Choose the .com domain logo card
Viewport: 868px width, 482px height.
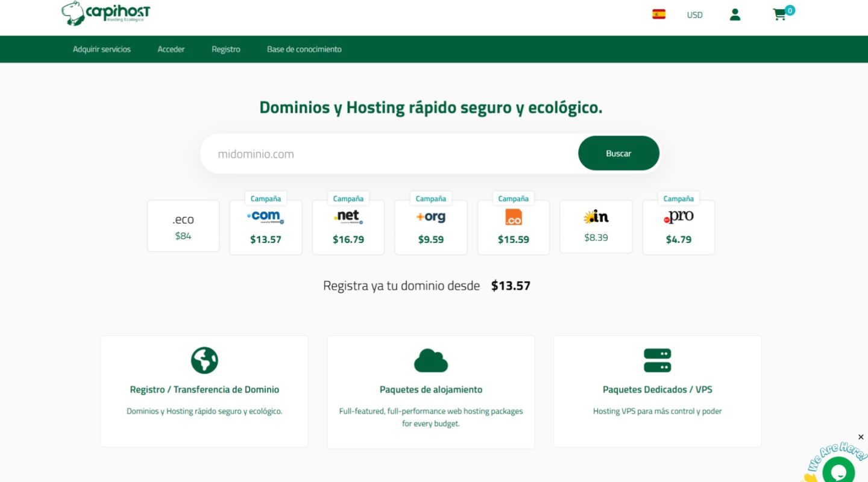266,227
